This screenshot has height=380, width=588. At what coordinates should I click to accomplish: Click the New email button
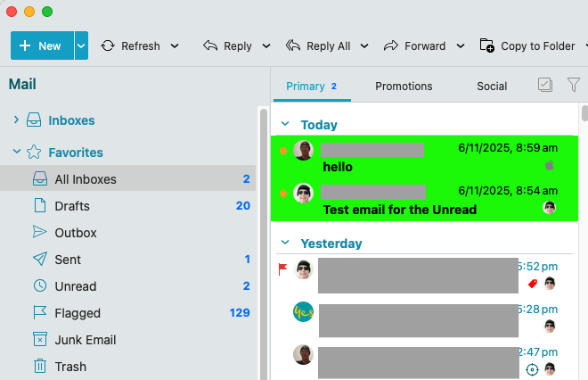pos(41,45)
